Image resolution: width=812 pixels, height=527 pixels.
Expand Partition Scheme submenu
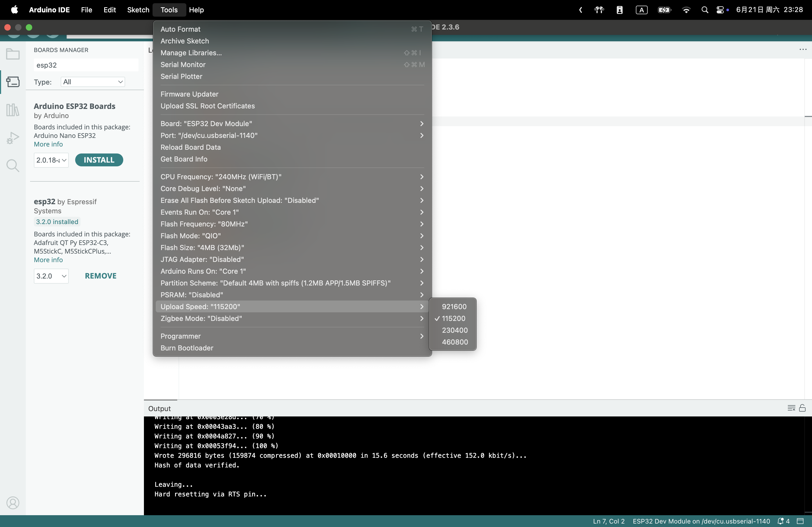coord(292,283)
